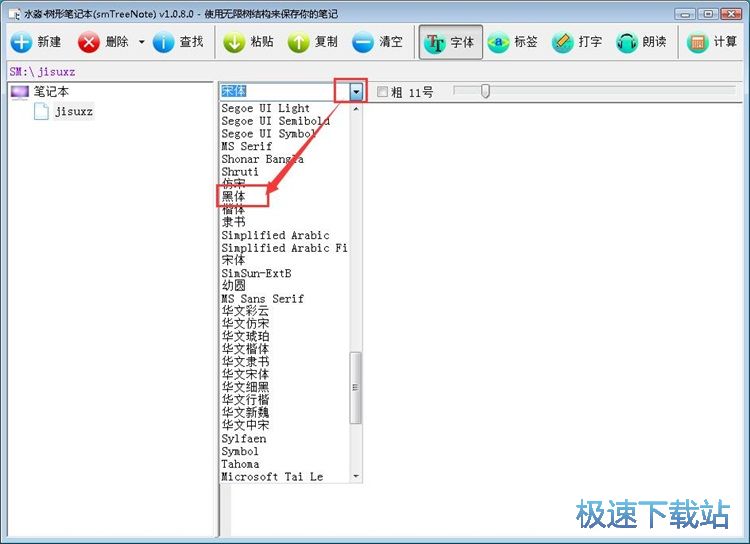Click the SM:\jisuxz path bar
The width and height of the screenshot is (750, 544).
point(375,72)
